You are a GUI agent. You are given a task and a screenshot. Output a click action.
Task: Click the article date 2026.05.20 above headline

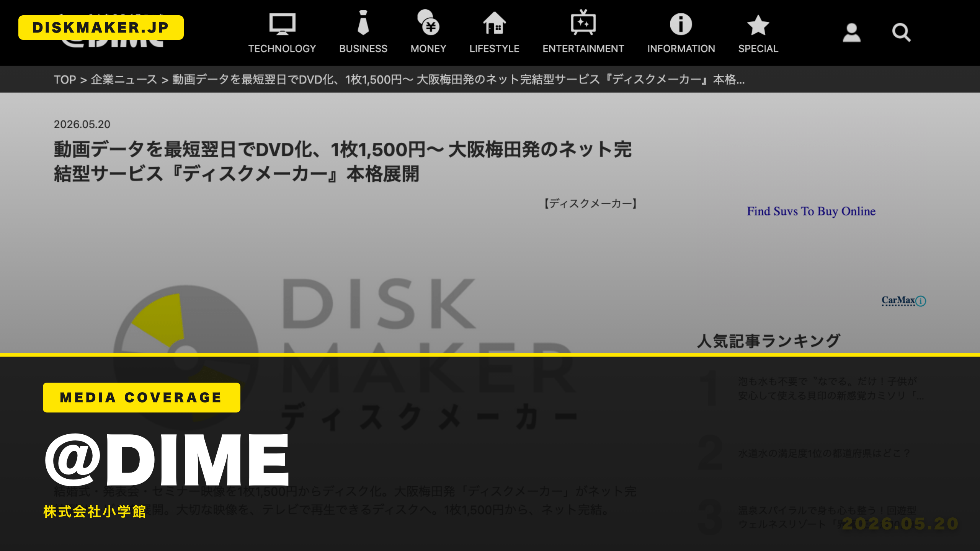click(x=82, y=124)
